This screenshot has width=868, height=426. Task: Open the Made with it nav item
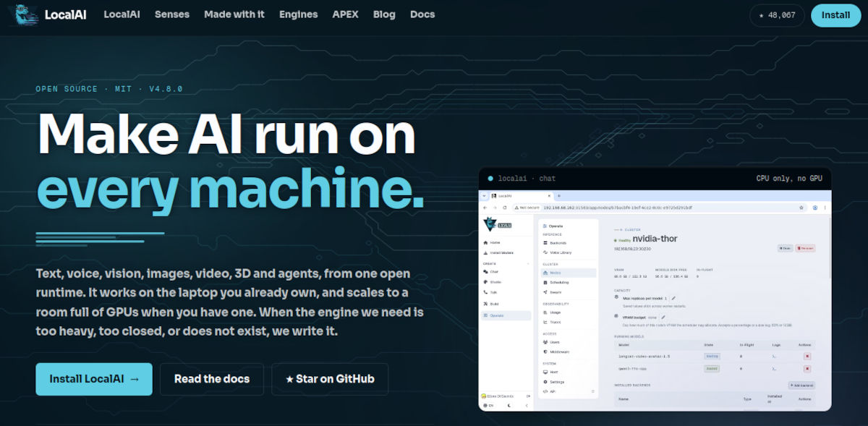(x=234, y=14)
